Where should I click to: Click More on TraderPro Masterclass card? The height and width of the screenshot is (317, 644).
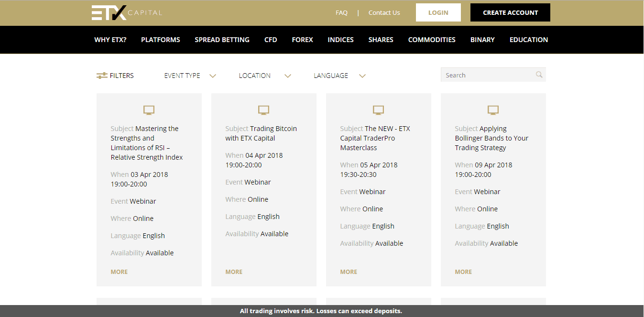349,272
